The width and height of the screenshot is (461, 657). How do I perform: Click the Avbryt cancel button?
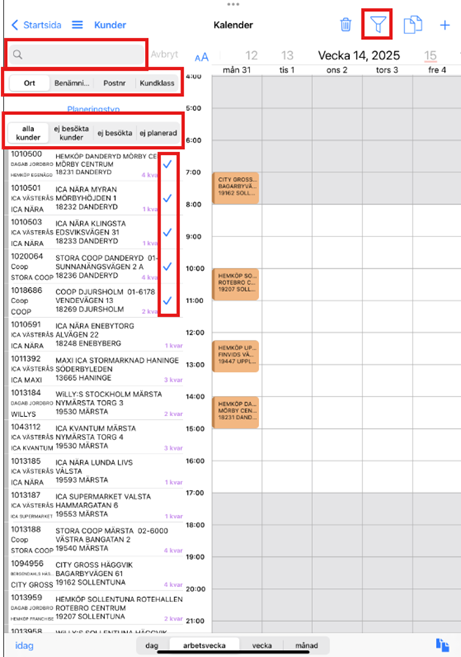tap(165, 54)
